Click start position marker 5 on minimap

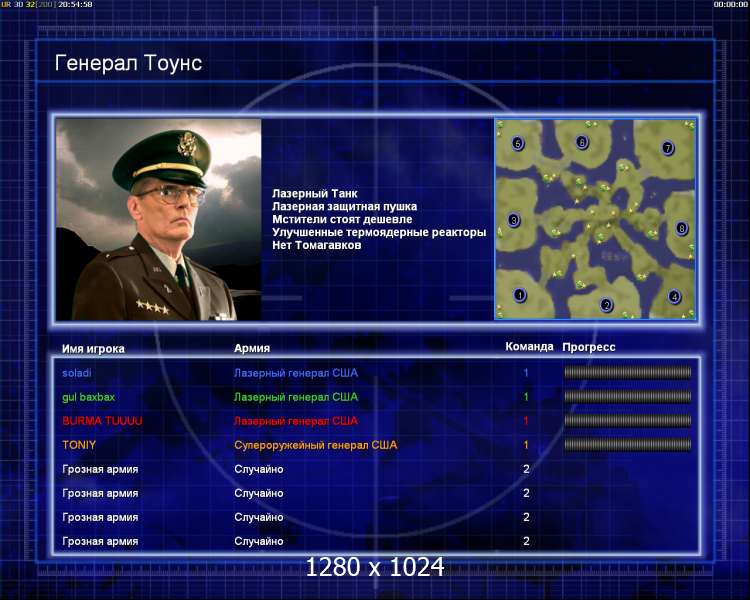518,143
